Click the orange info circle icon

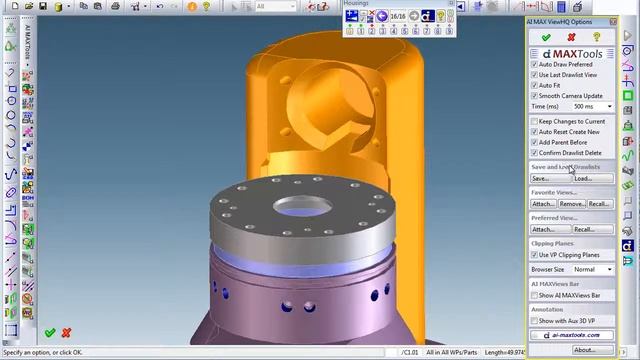(x=192, y=7)
